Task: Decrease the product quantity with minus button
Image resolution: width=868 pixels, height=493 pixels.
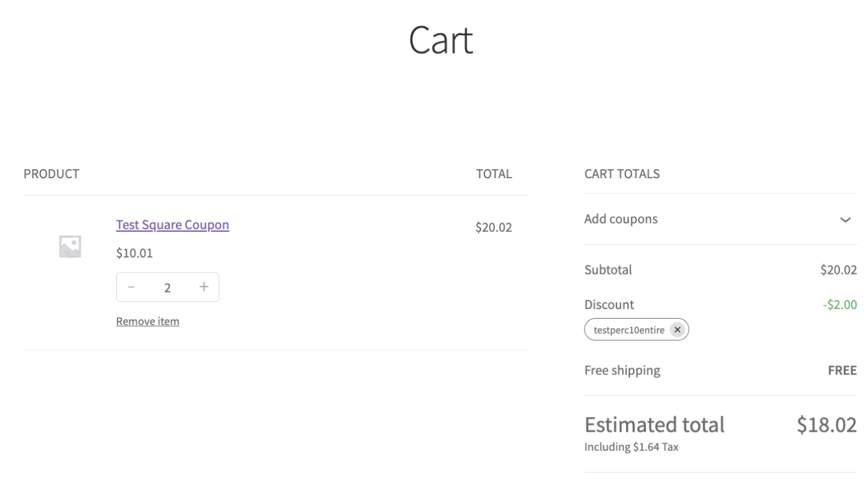Action: [x=131, y=287]
